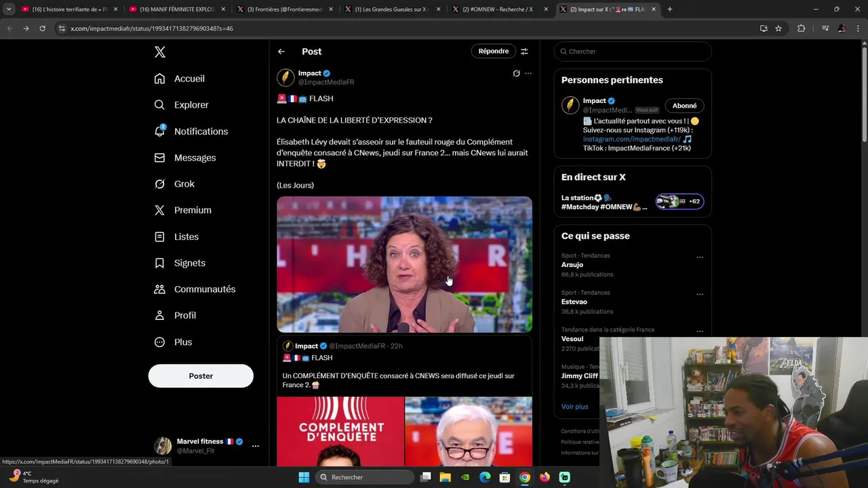The image size is (868, 488).
Task: Open the Communautés people icon
Action: 159,289
